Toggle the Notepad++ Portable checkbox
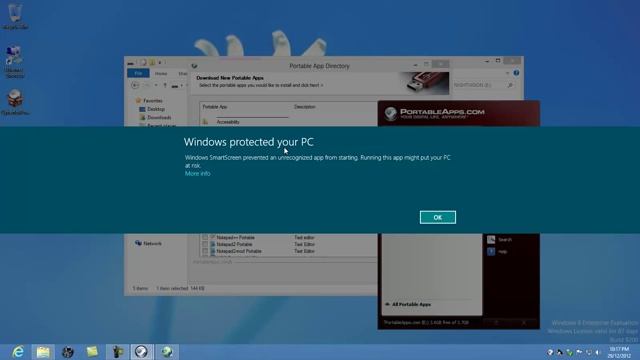The width and height of the screenshot is (640, 360). [205, 237]
